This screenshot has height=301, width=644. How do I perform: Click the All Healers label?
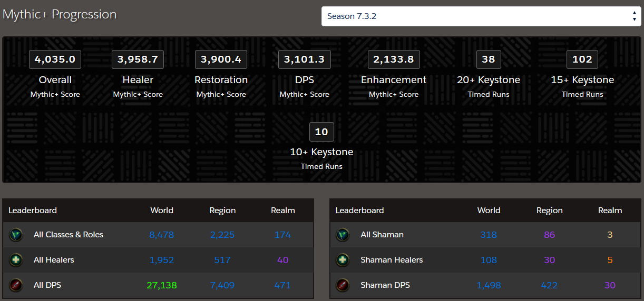pyautogui.click(x=54, y=260)
